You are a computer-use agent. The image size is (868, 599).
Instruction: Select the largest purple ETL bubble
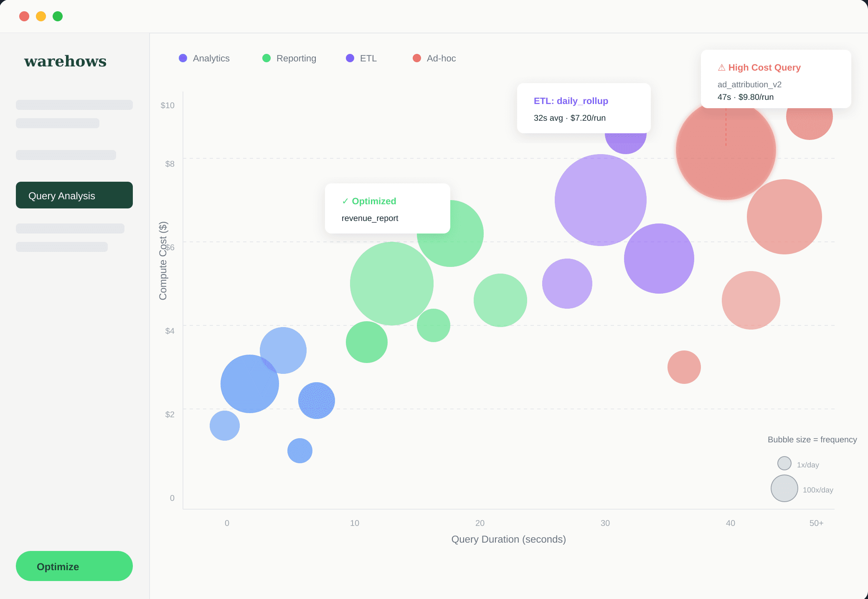click(600, 200)
